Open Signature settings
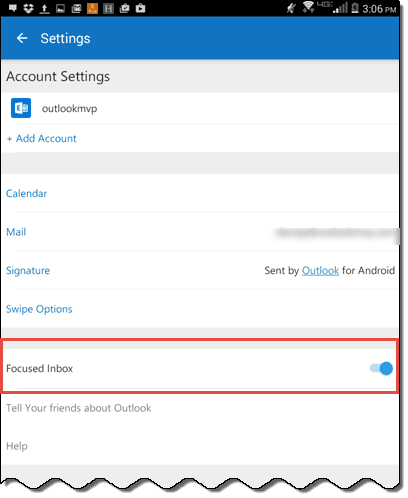 coord(28,270)
